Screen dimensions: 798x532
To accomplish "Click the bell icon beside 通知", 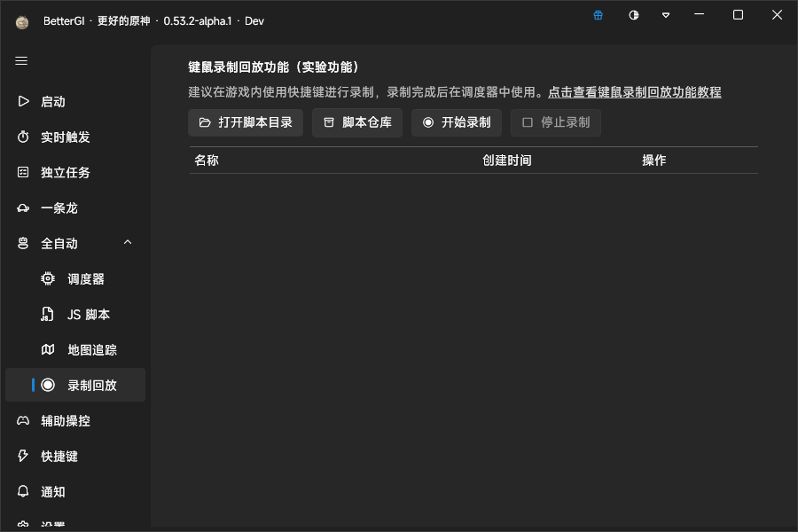I will pos(23,491).
